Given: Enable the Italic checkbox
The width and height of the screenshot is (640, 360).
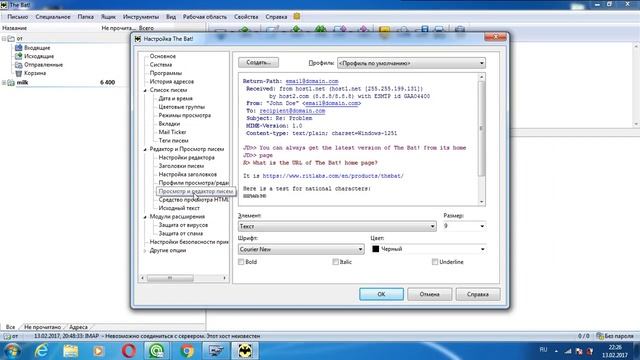Looking at the screenshot, I should 336,262.
